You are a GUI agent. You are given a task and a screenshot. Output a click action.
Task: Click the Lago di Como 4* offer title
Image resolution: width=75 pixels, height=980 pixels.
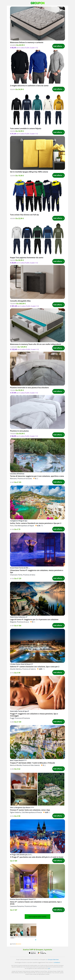coord(34,619)
